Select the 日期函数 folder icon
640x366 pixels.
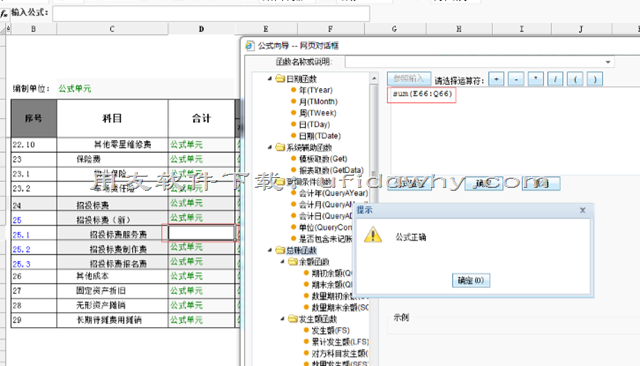tap(280, 78)
